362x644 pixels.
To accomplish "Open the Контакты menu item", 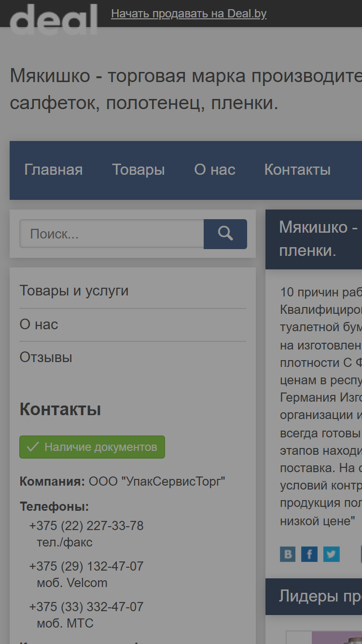I will pos(297,170).
